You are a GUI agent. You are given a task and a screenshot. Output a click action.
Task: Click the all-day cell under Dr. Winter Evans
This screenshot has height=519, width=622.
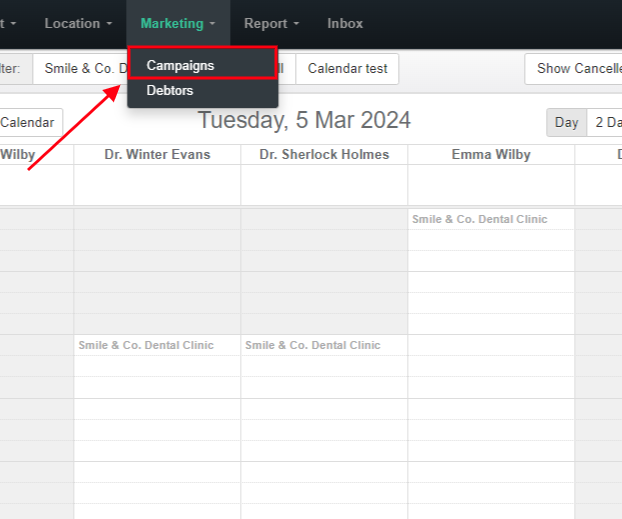click(157, 185)
